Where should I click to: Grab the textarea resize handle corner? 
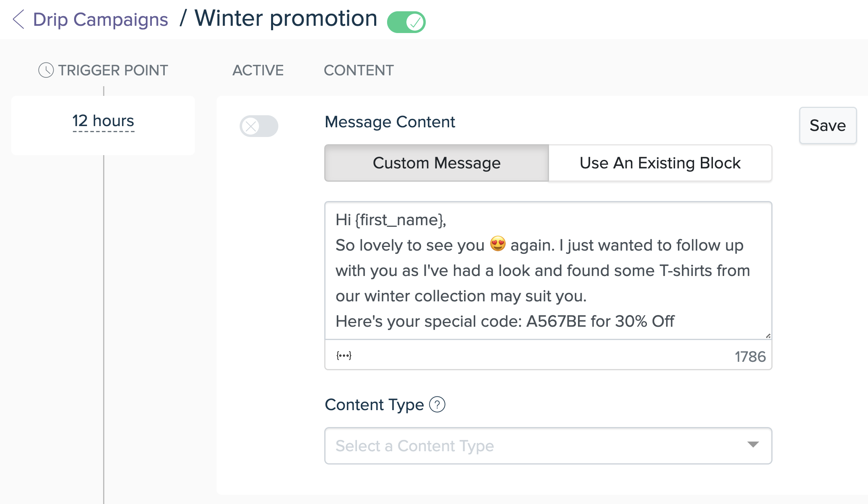point(768,336)
